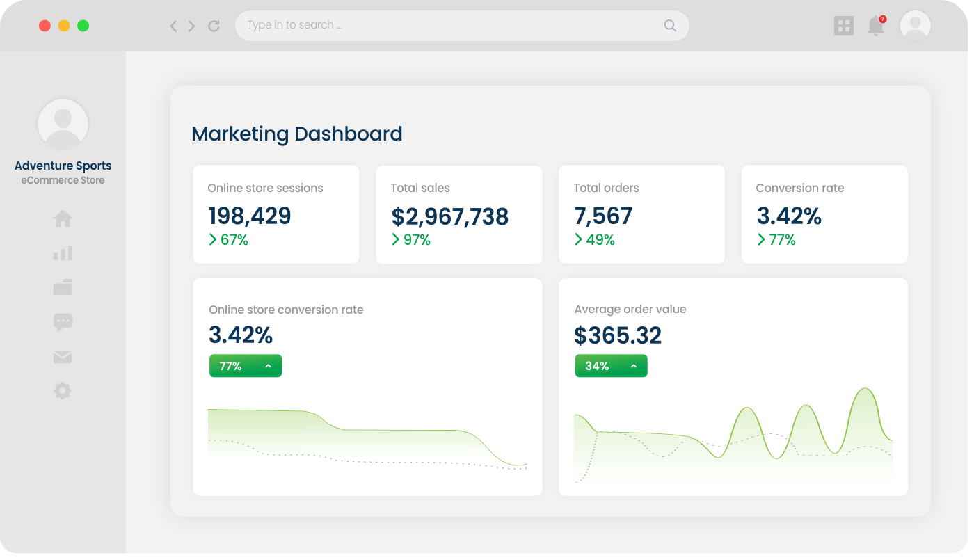Reload the page with refresh icon
The width and height of the screenshot is (974, 560).
pos(214,26)
